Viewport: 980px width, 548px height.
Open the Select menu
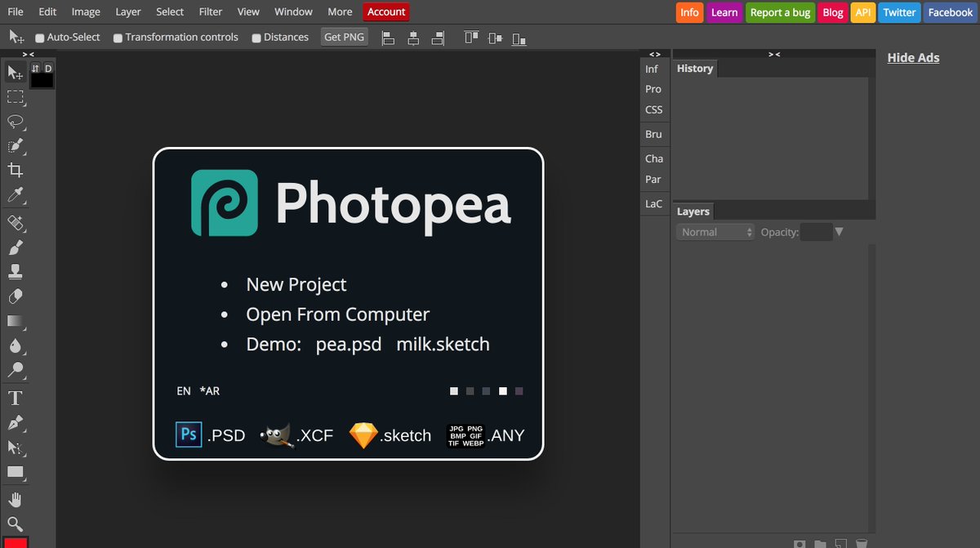pos(170,11)
